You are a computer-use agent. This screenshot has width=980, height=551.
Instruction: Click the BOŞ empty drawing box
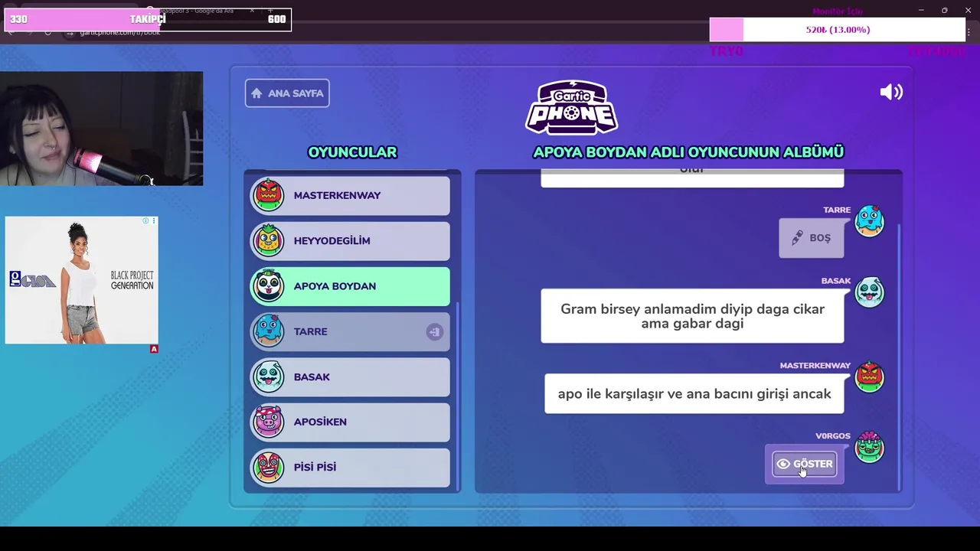click(x=812, y=238)
